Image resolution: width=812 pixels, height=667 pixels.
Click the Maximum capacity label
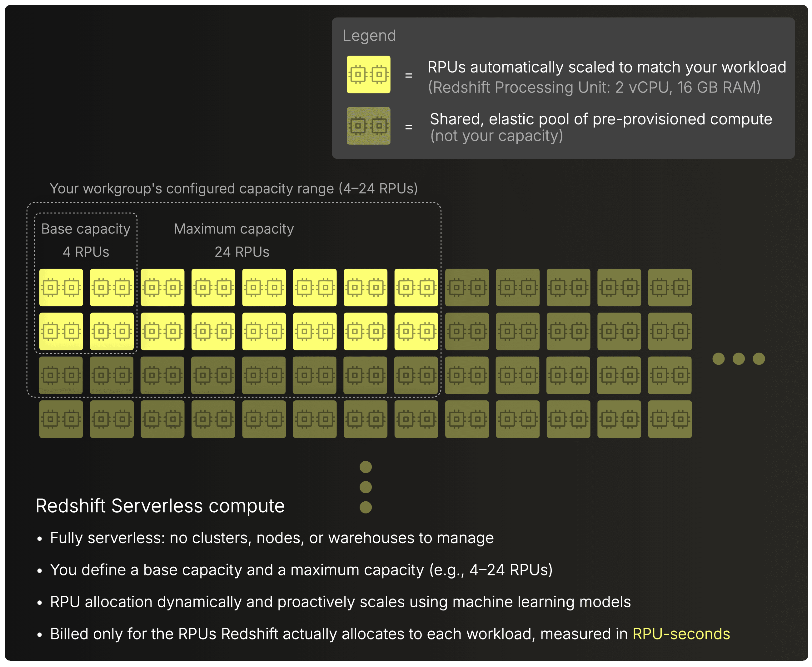233,229
